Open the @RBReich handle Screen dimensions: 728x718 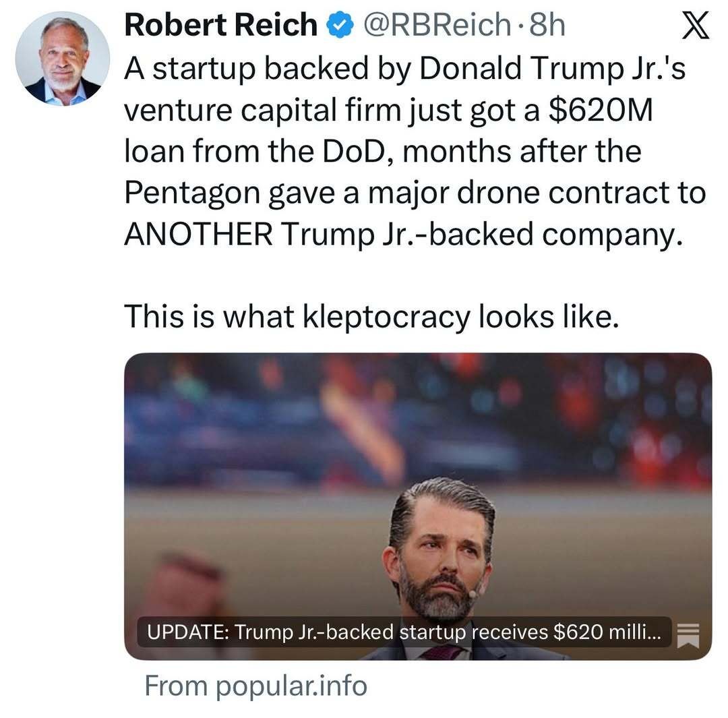point(436,26)
